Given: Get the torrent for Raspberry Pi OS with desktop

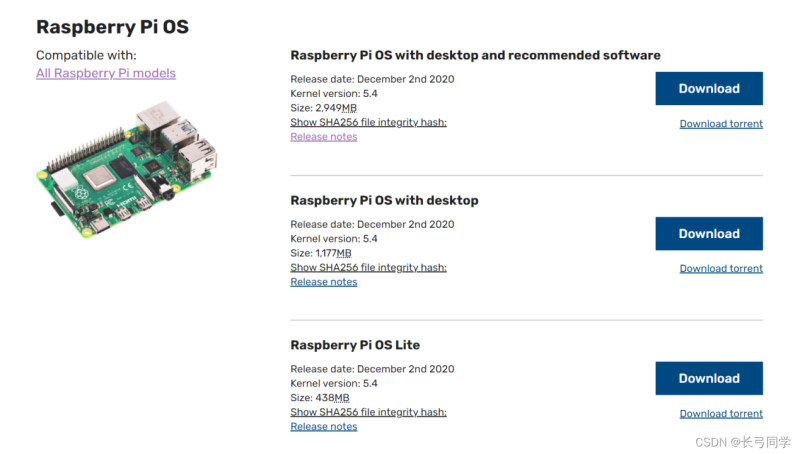Looking at the screenshot, I should (x=721, y=269).
